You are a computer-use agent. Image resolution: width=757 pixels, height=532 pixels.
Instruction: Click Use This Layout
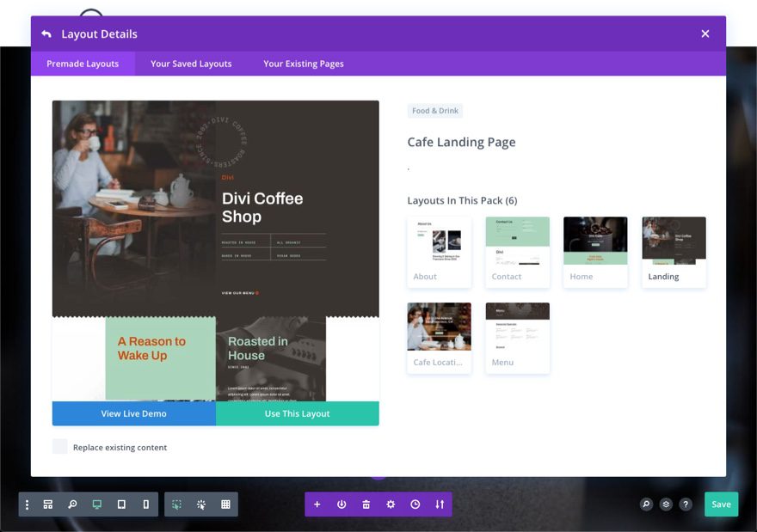click(297, 413)
